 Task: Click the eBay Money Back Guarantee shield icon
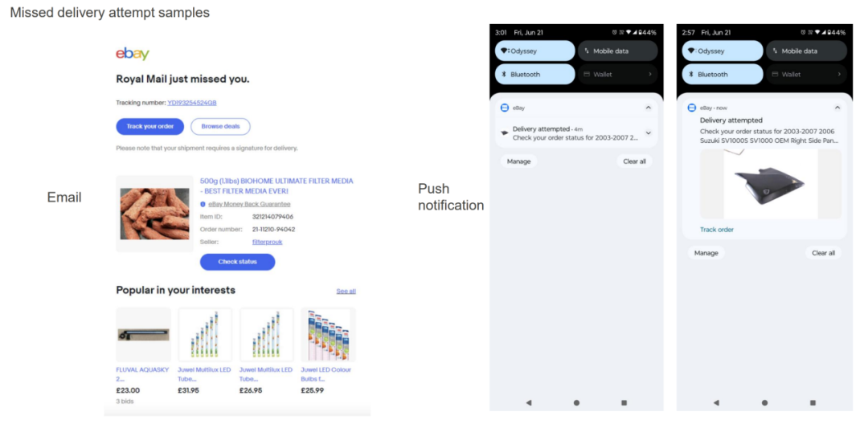point(203,204)
